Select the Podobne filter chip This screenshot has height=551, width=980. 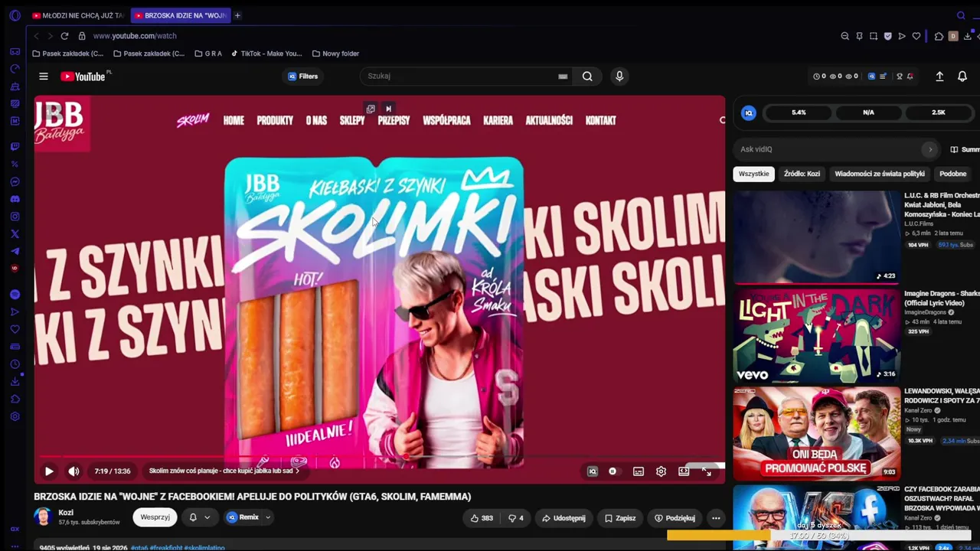953,174
